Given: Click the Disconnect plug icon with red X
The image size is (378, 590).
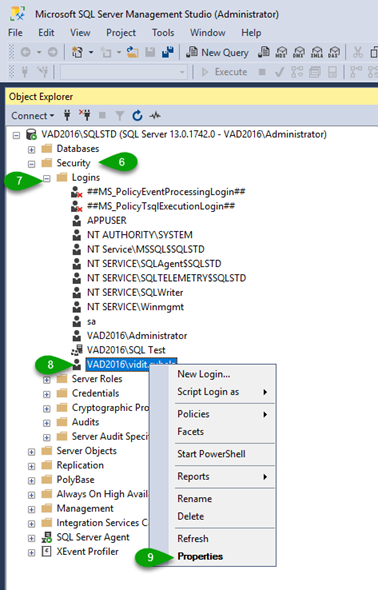Looking at the screenshot, I should 85,115.
